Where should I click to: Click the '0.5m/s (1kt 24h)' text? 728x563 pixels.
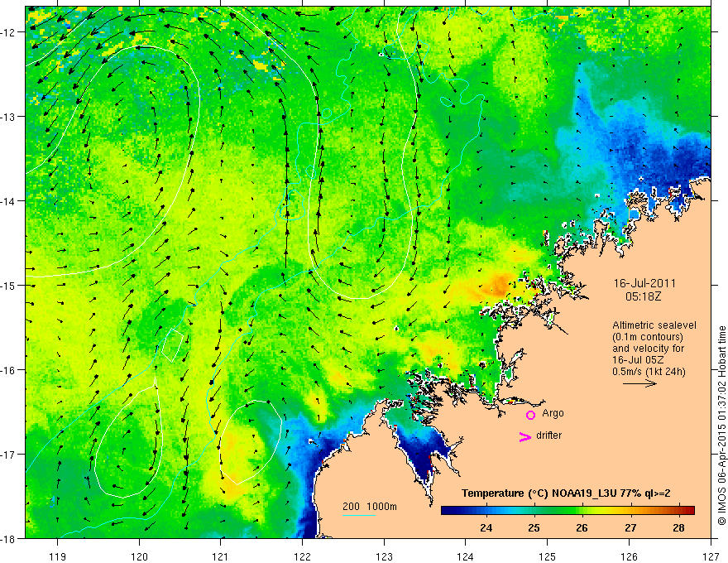click(649, 372)
